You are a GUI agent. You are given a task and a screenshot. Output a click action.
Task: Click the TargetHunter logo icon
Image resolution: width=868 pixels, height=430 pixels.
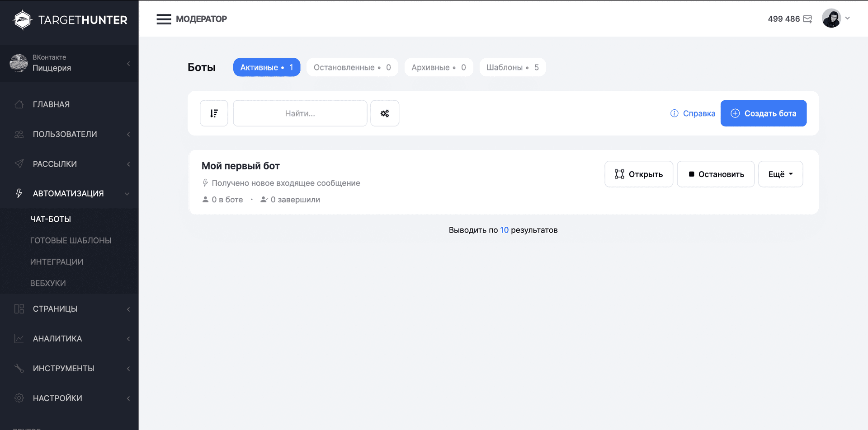(x=22, y=20)
